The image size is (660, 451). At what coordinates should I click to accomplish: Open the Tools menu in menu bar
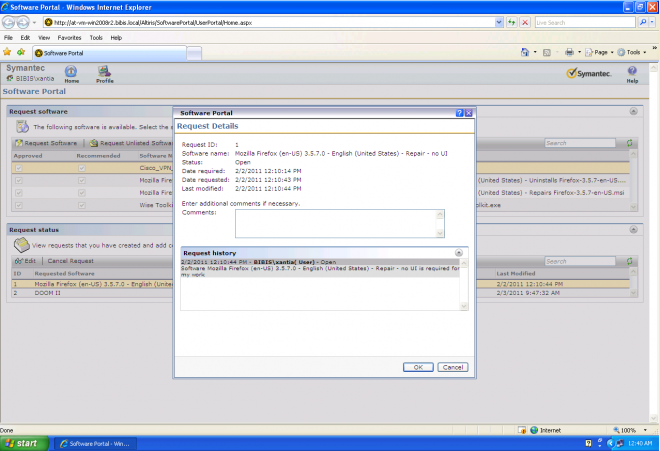[x=96, y=37]
